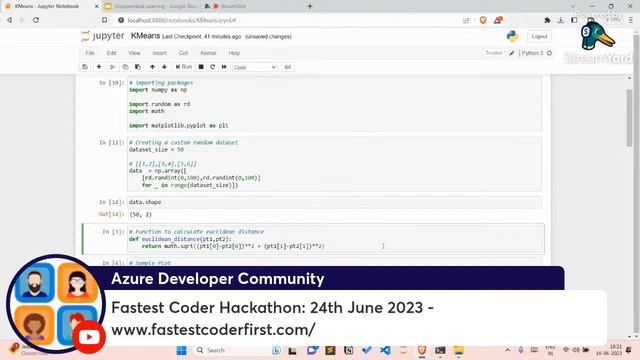Image resolution: width=640 pixels, height=360 pixels.
Task: Open the cell type Code dropdown
Action: click(254, 67)
